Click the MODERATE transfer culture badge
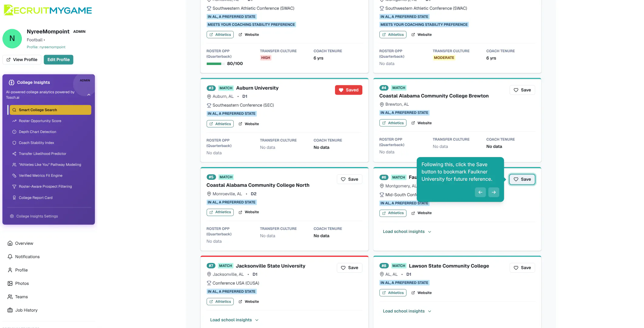Image resolution: width=644 pixels, height=328 pixels. pos(444,58)
